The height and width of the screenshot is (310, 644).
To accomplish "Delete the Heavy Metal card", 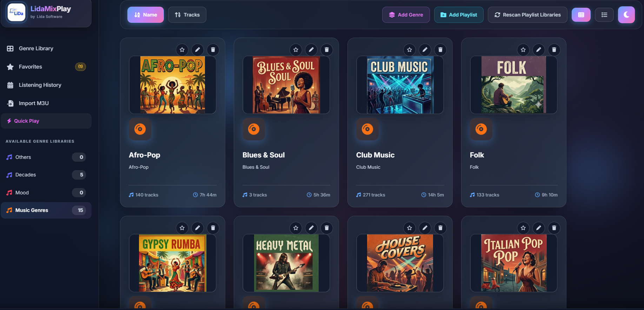I will (327, 228).
